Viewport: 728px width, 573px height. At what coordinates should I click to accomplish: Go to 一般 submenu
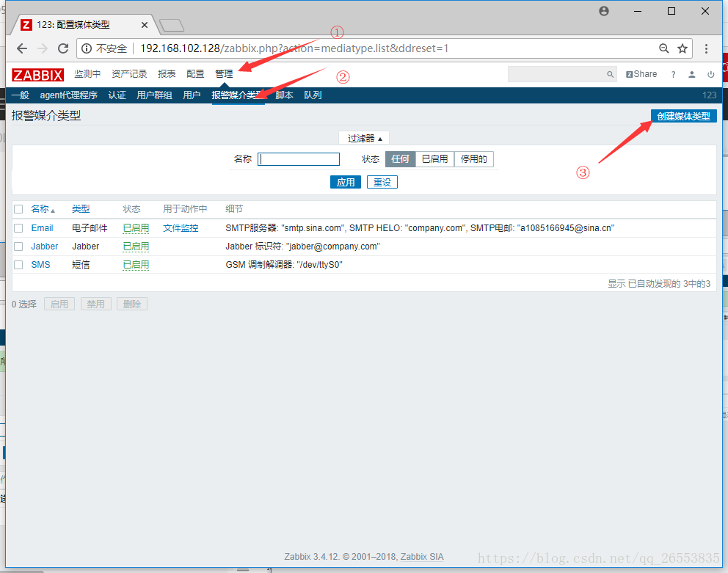[x=21, y=95]
